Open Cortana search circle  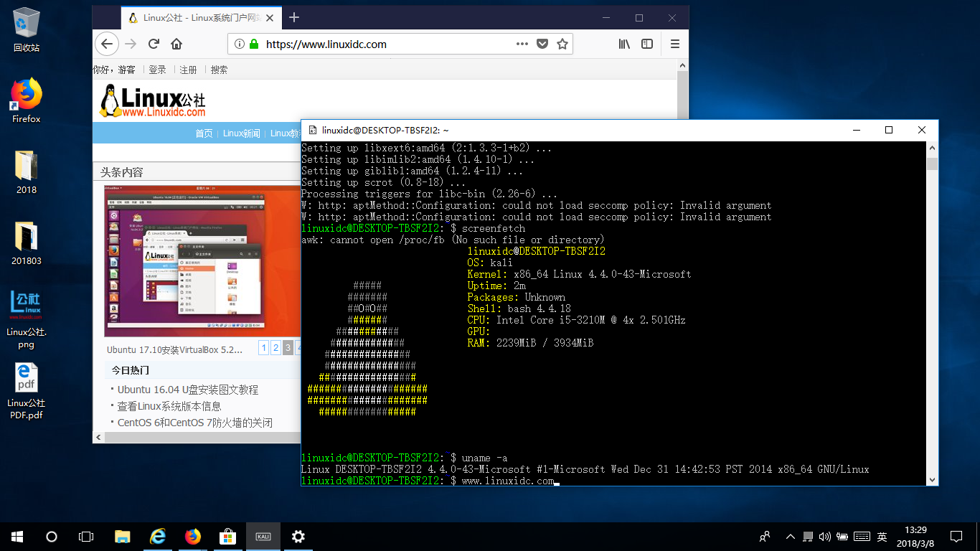point(52,537)
